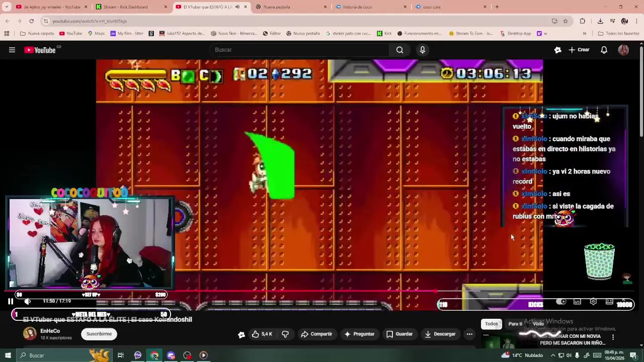Open YouTube hamburger guide menu
The width and height of the screenshot is (644, 362).
click(12, 50)
